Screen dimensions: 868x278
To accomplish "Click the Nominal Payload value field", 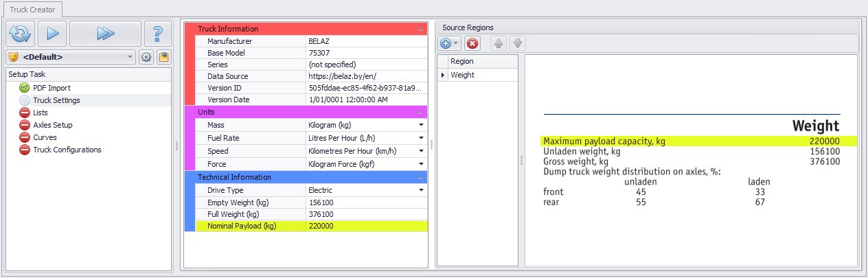I will [366, 226].
